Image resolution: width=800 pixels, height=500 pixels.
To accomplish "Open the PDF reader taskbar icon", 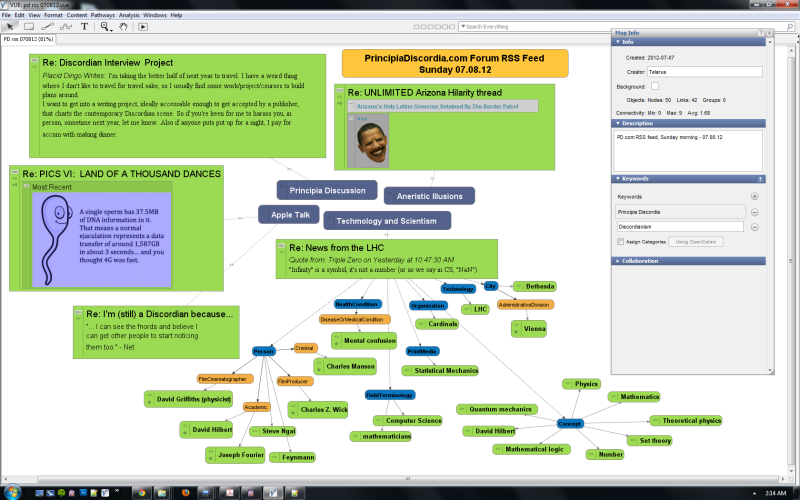I will [x=230, y=493].
